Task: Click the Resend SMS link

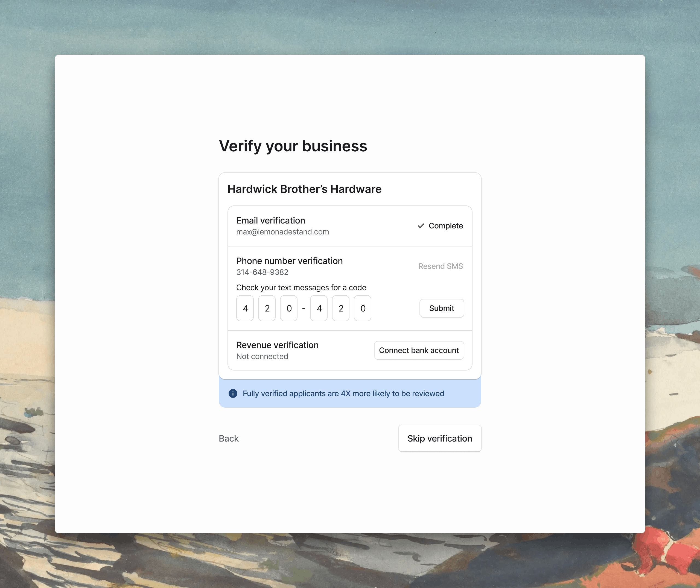Action: point(441,266)
